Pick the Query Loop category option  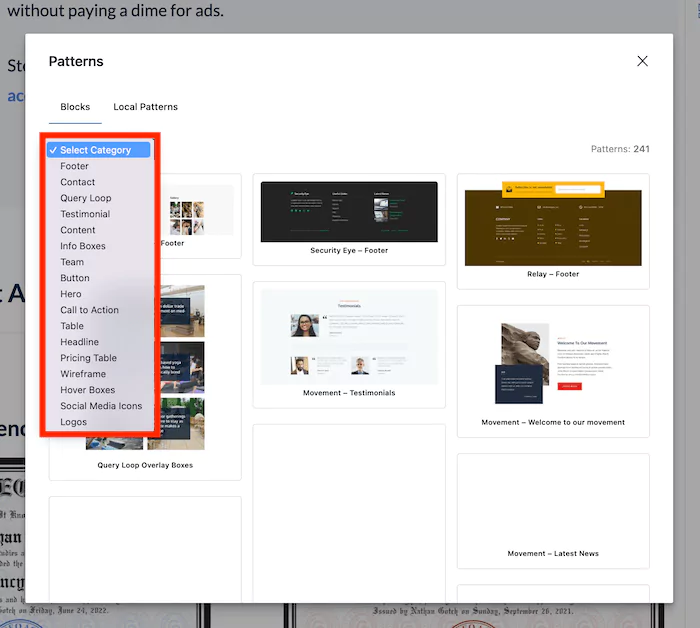click(x=86, y=198)
